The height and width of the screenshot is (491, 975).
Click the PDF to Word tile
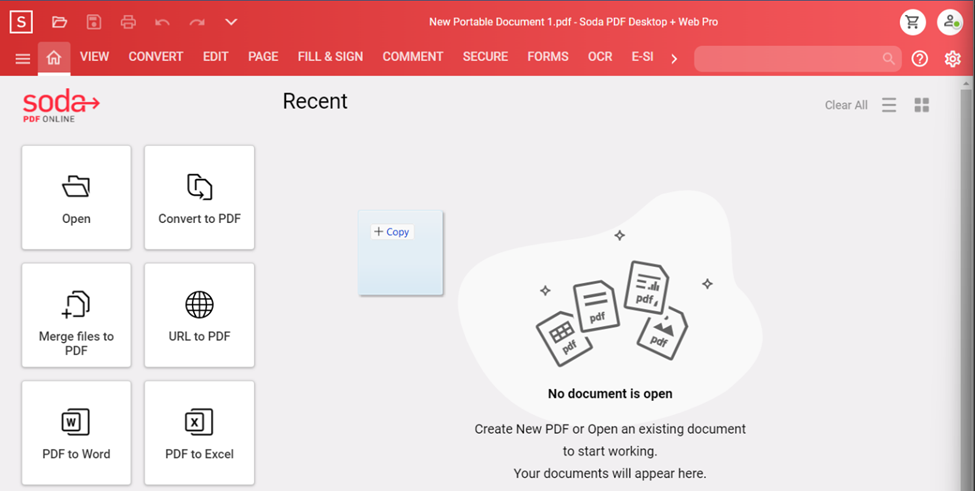click(76, 433)
